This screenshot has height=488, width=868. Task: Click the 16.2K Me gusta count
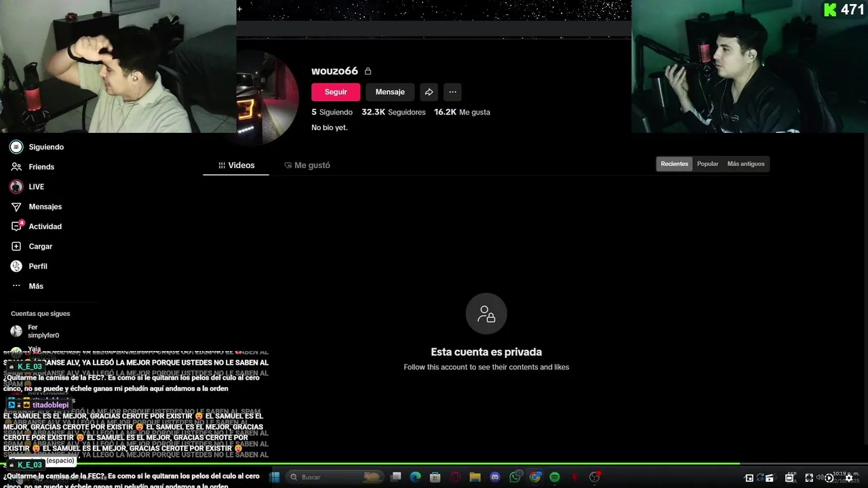462,113
